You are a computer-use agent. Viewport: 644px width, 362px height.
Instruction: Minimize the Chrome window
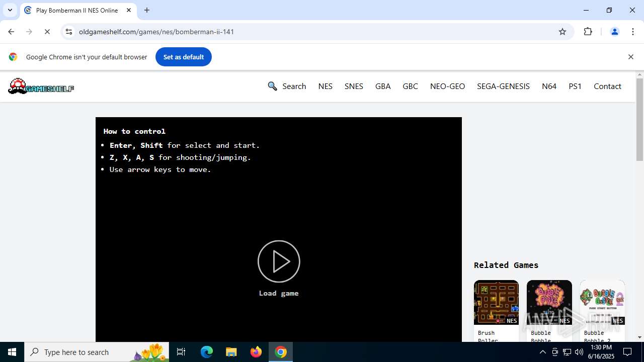pos(586,10)
